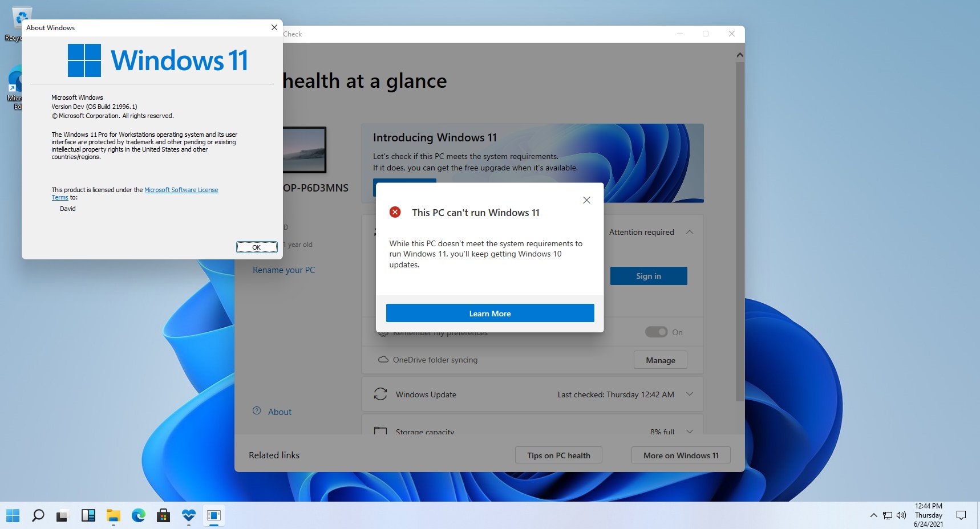Click scroll up arrow in PC Health Check

tap(740, 55)
